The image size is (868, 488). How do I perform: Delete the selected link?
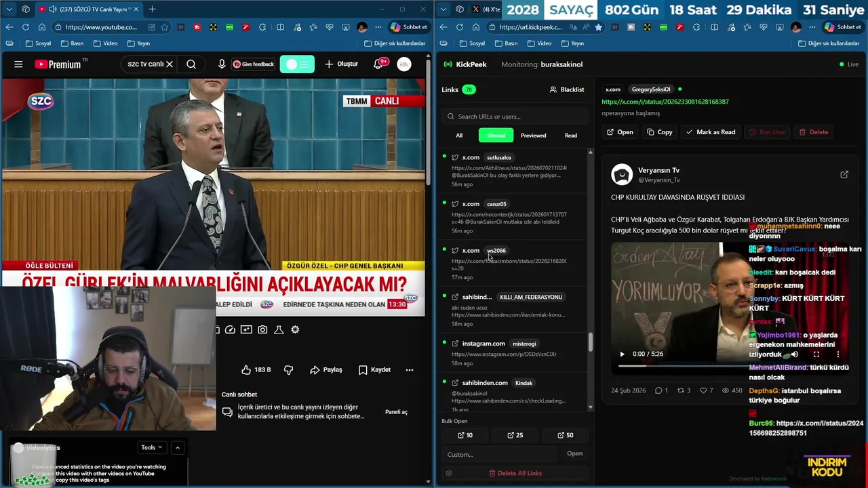tap(813, 132)
